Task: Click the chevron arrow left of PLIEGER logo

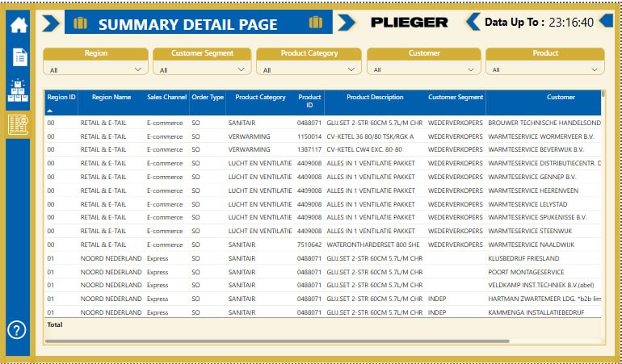Action: [347, 23]
